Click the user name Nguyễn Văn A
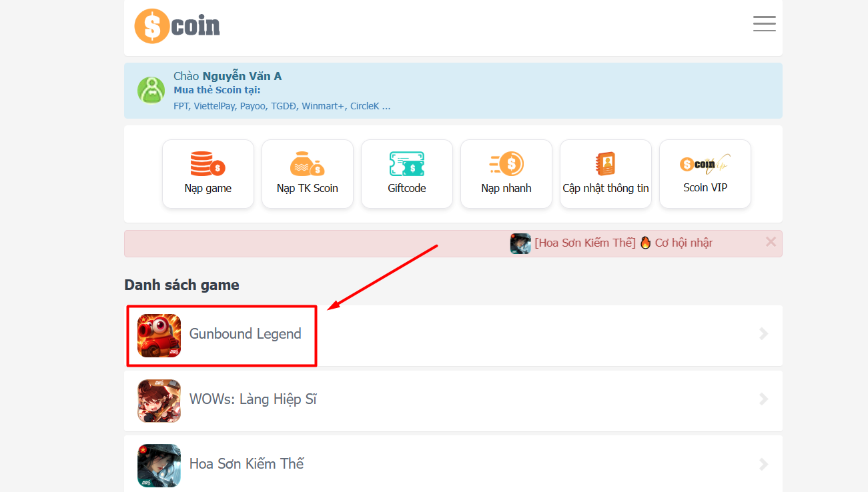 [242, 76]
